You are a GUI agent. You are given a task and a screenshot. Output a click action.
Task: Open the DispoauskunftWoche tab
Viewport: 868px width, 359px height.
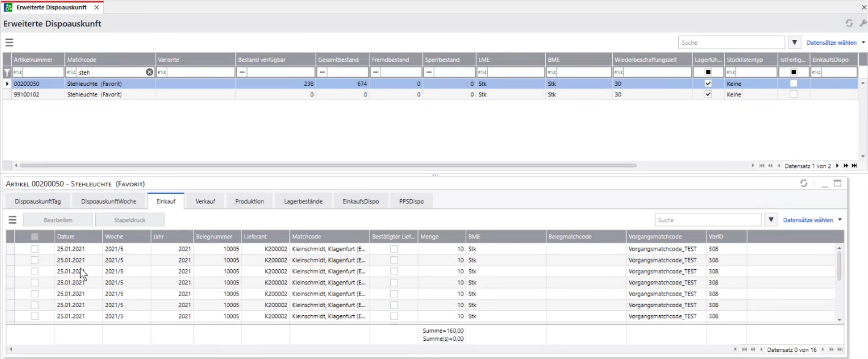pyautogui.click(x=108, y=201)
